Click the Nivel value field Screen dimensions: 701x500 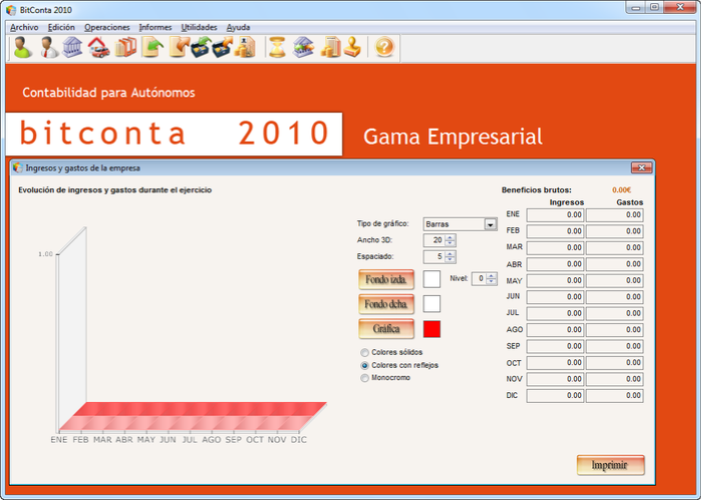(x=479, y=279)
